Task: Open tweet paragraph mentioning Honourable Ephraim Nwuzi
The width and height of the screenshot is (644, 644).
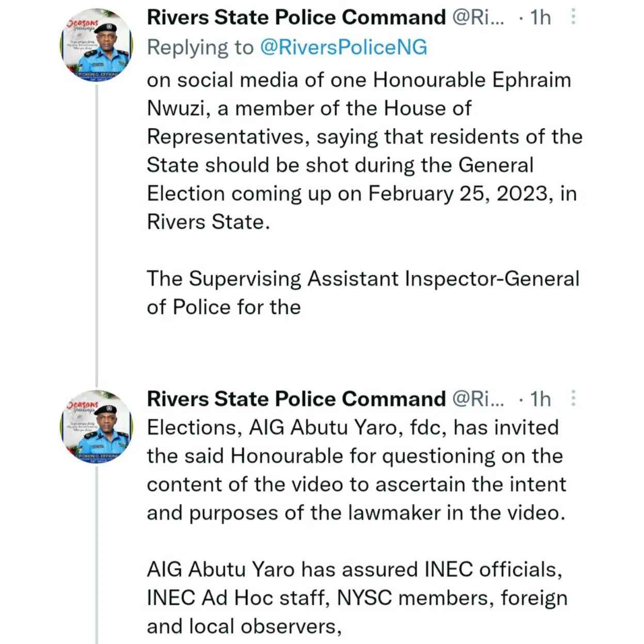Action: tap(365, 151)
